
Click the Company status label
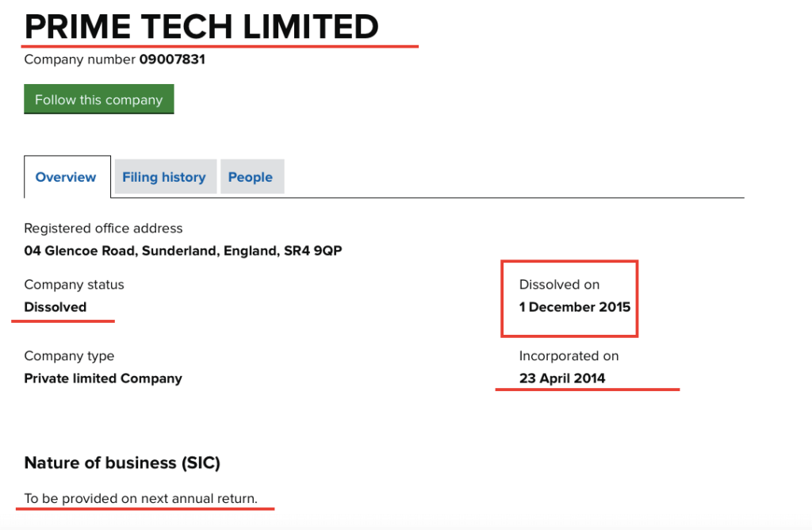(74, 285)
